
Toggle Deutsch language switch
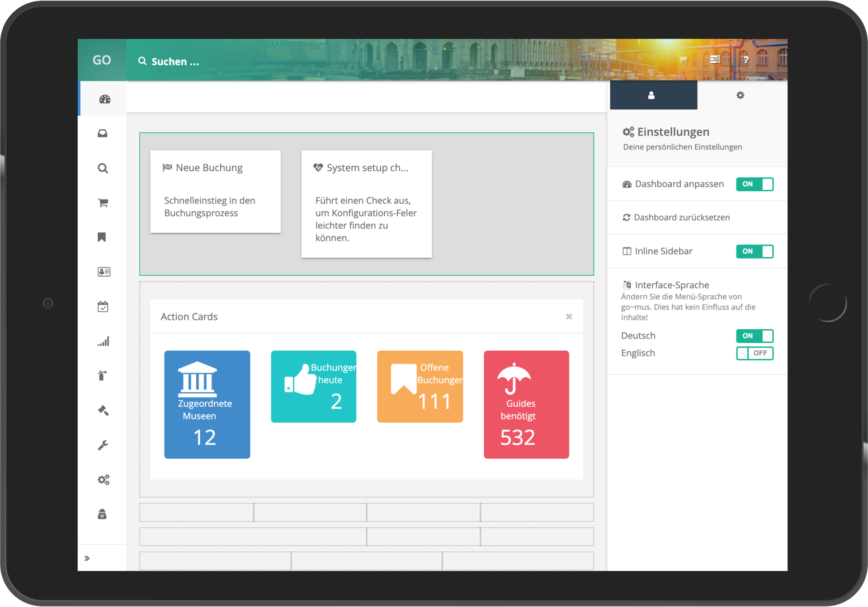(x=755, y=336)
